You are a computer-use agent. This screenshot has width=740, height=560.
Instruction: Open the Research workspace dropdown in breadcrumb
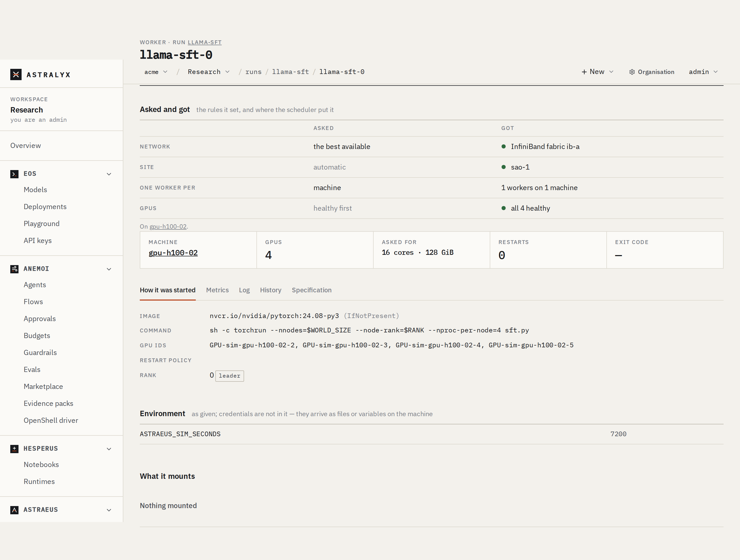pos(209,72)
